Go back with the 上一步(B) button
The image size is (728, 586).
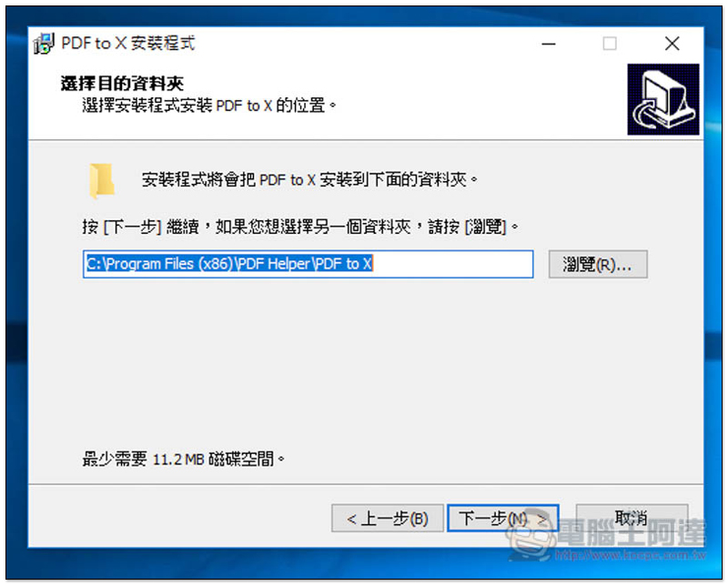tap(388, 518)
